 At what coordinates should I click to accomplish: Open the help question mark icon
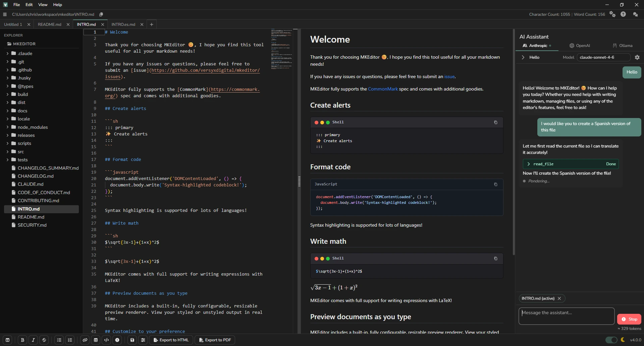[x=623, y=14]
